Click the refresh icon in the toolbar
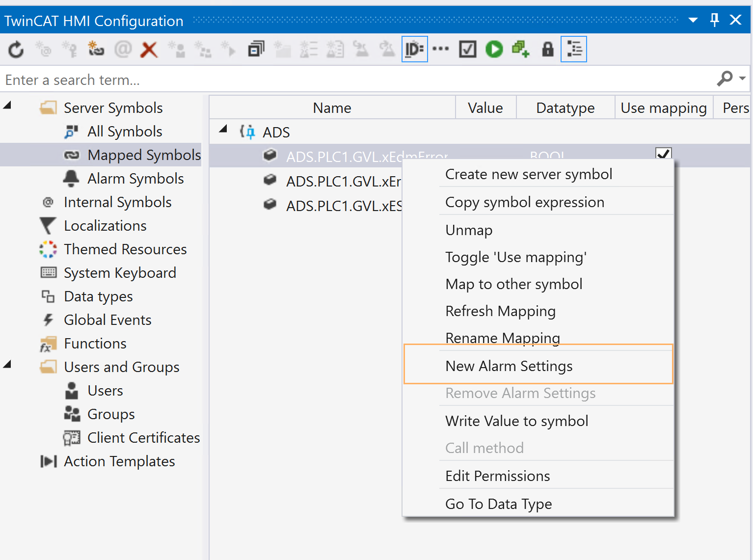 click(16, 49)
